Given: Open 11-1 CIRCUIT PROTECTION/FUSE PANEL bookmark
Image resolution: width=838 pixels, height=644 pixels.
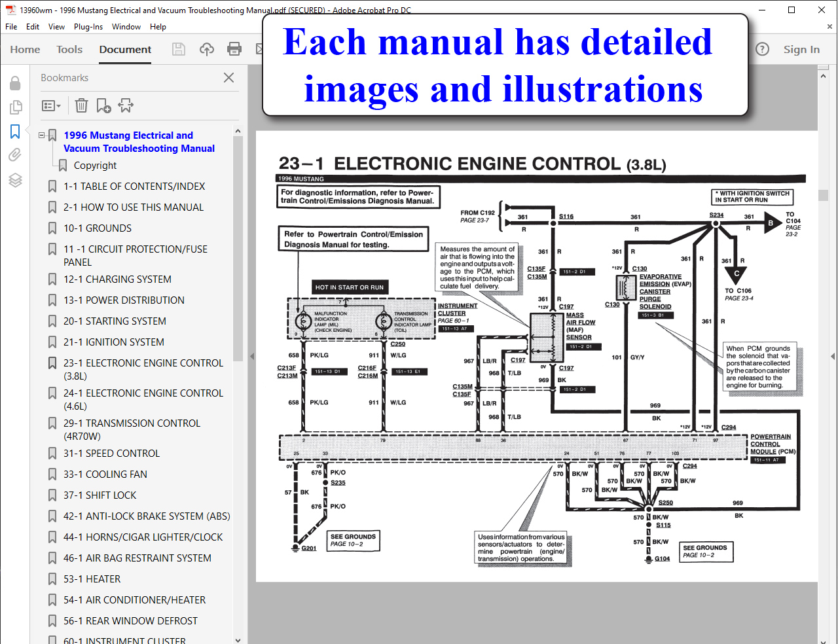Looking at the screenshot, I should click(x=136, y=255).
